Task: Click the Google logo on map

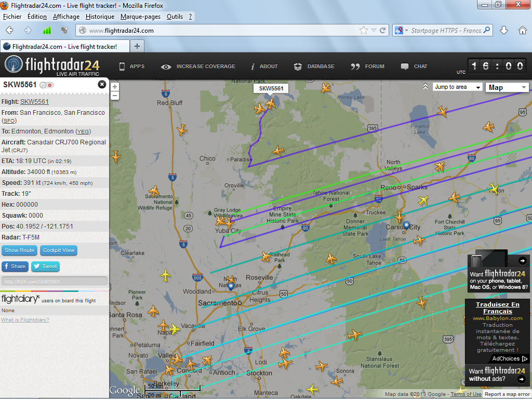Action: tap(125, 391)
